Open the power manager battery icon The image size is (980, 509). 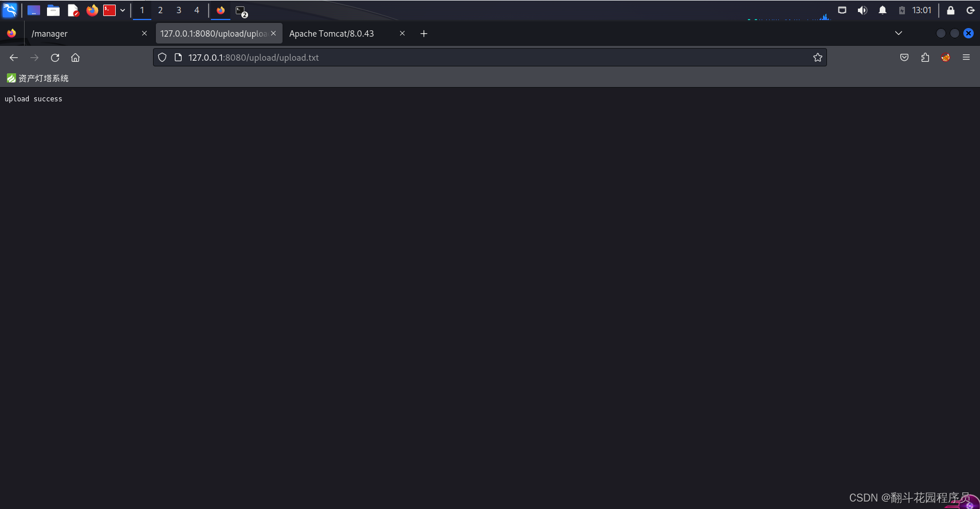pos(902,10)
